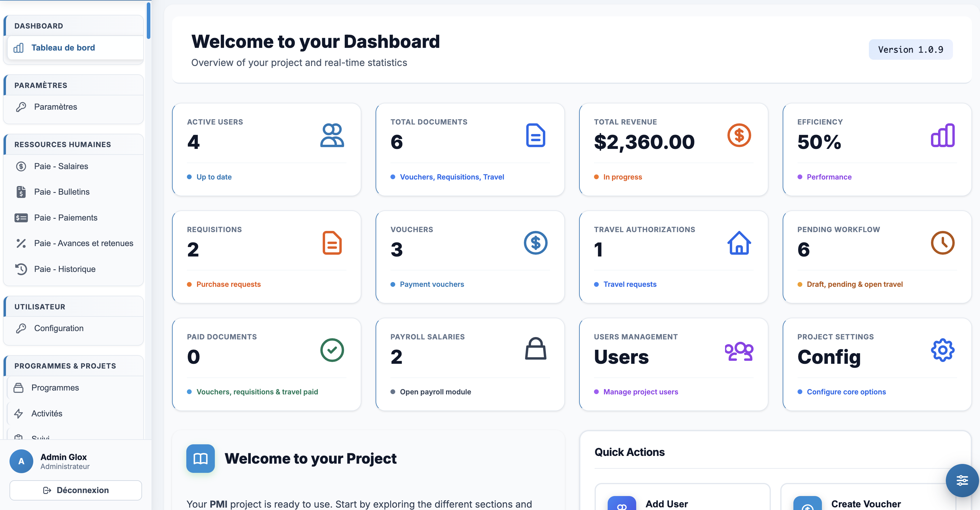980x510 pixels.
Task: Click the Total Documents file icon
Action: (x=536, y=135)
